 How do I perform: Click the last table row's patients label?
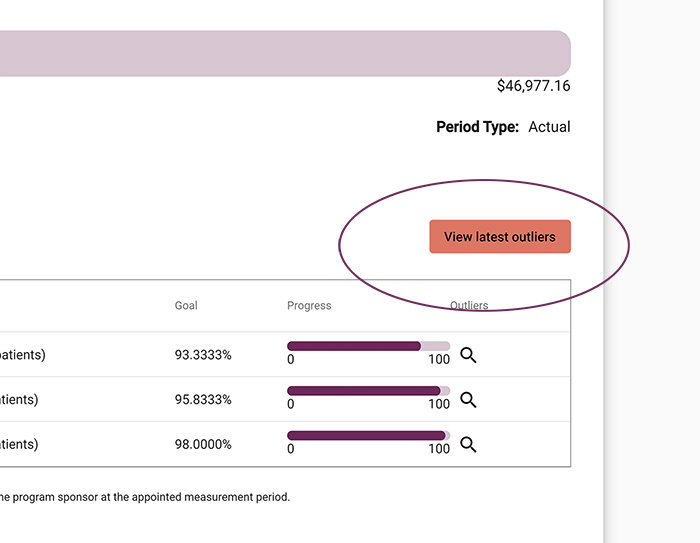(x=19, y=444)
